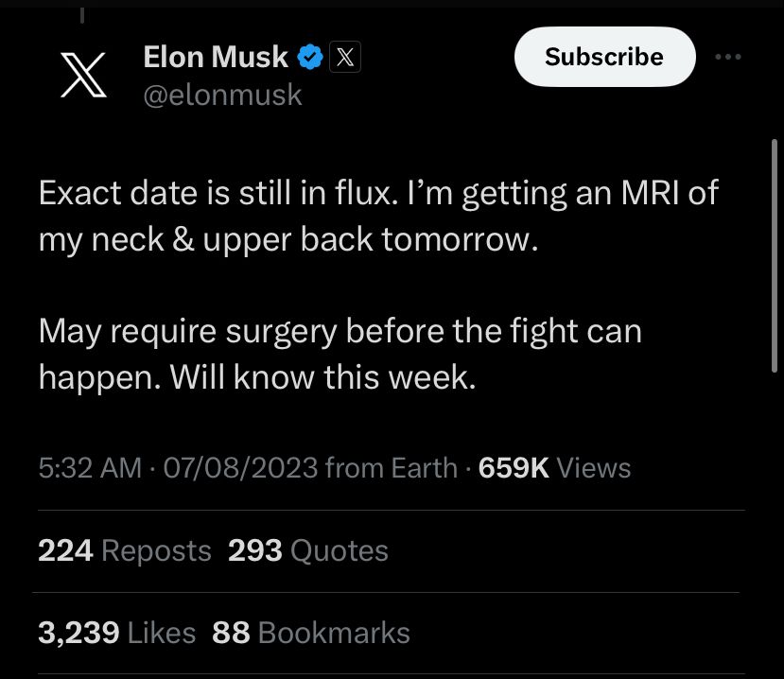
Task: Click the X affiliation badge beside the name
Action: (x=345, y=59)
